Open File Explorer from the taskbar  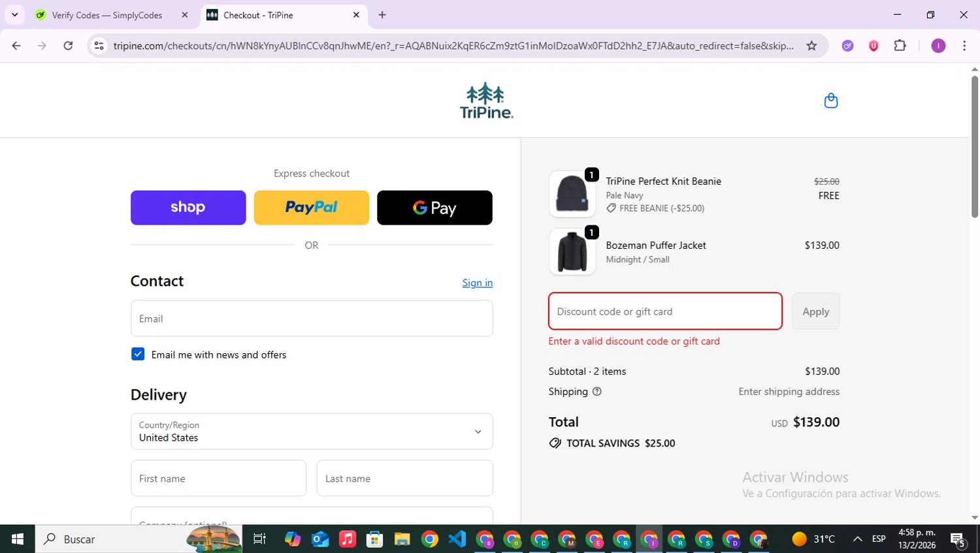pyautogui.click(x=402, y=539)
